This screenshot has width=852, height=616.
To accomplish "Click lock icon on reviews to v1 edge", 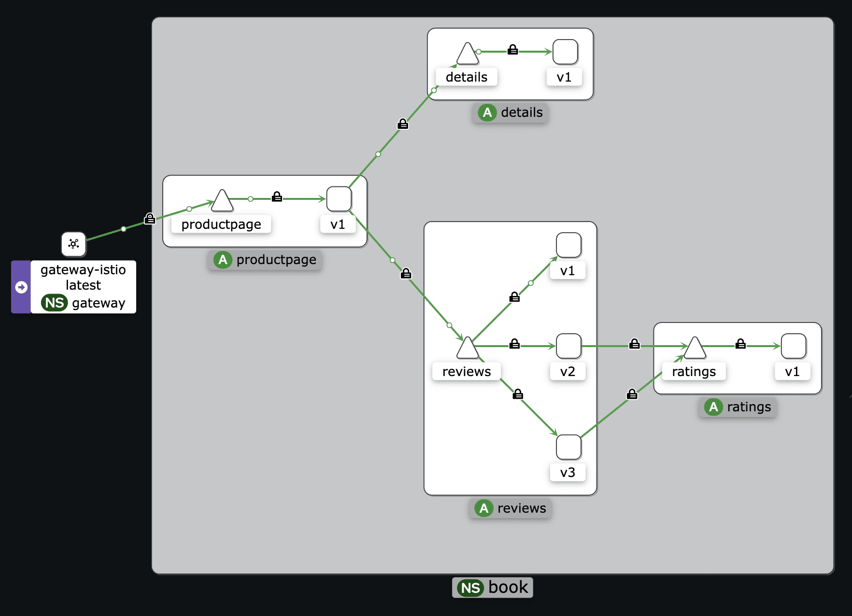I will (x=515, y=297).
